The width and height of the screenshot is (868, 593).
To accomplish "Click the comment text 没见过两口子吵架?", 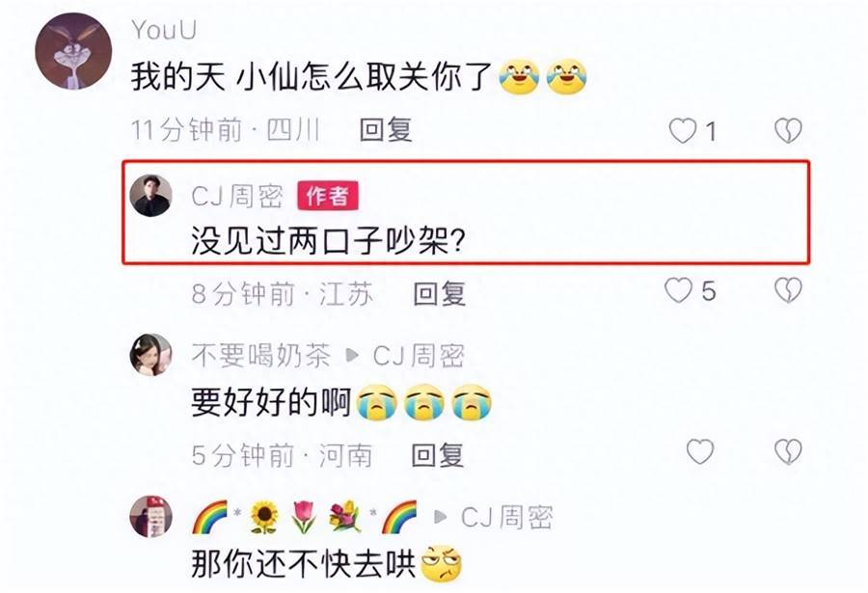I will 328,240.
